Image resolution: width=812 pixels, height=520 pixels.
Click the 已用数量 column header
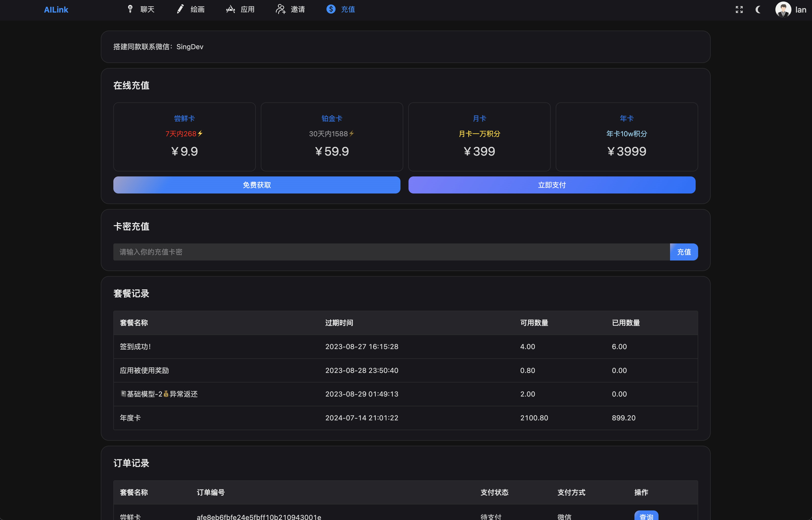(626, 323)
